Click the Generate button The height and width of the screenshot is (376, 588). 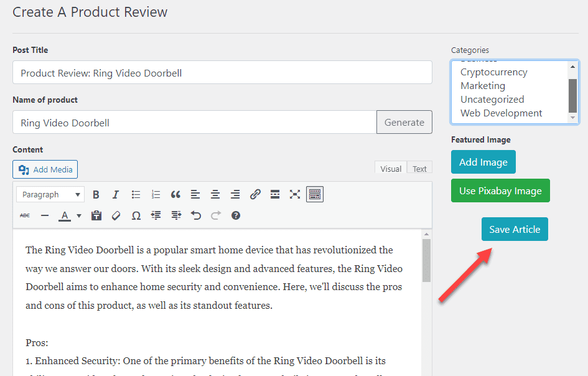click(x=404, y=123)
